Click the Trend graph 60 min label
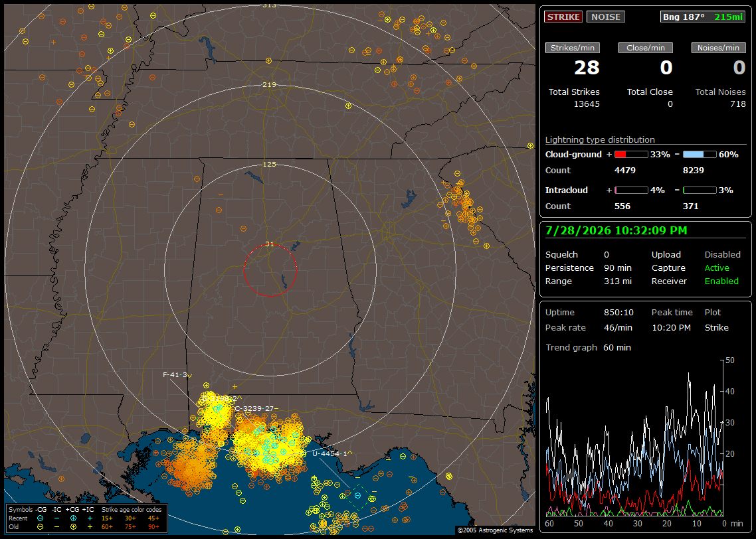This screenshot has width=756, height=539. [x=588, y=348]
